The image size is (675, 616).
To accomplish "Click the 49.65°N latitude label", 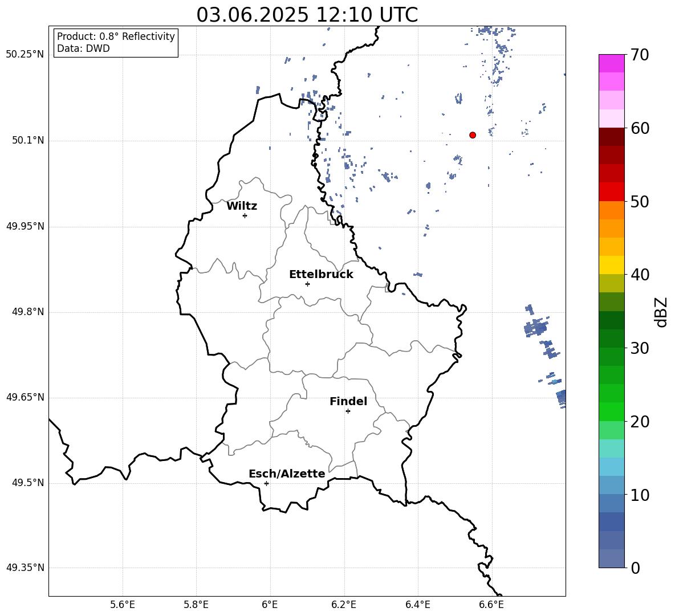I will (x=25, y=397).
